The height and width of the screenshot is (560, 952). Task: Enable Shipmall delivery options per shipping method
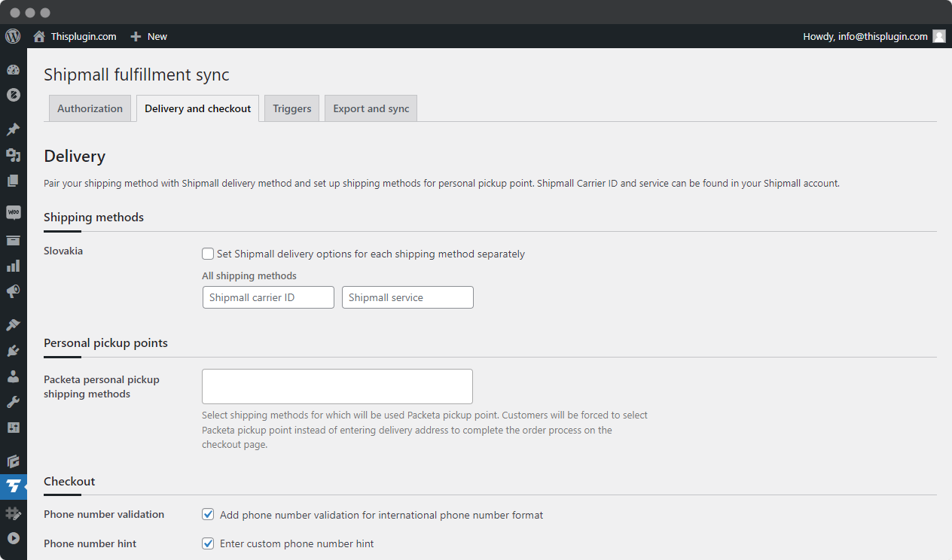coord(208,254)
